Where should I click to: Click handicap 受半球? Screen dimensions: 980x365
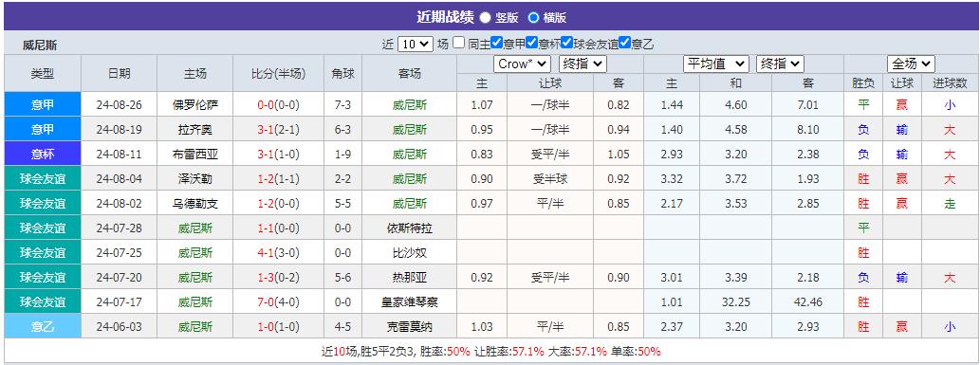pos(550,179)
